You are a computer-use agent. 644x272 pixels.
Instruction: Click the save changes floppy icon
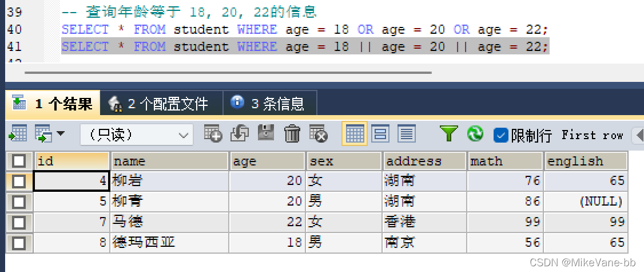[266, 134]
